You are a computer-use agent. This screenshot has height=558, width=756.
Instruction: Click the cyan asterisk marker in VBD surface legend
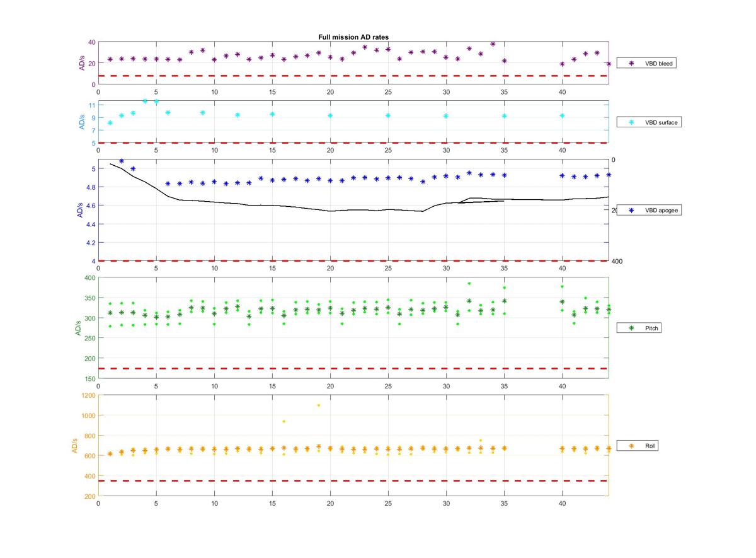tap(631, 122)
